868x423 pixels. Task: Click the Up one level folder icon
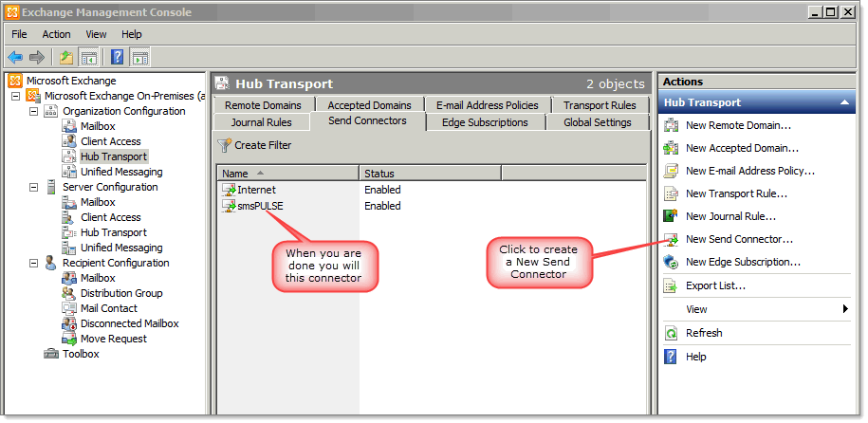pos(66,57)
